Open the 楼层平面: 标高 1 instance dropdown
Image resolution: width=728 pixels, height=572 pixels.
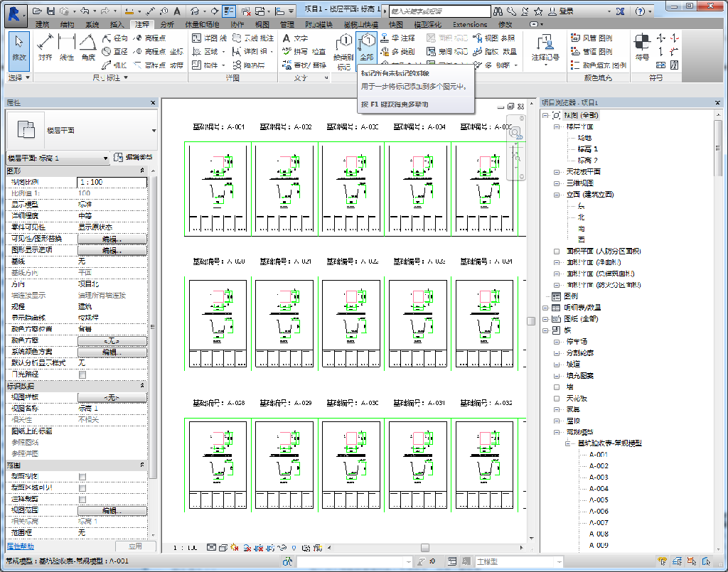(106, 158)
